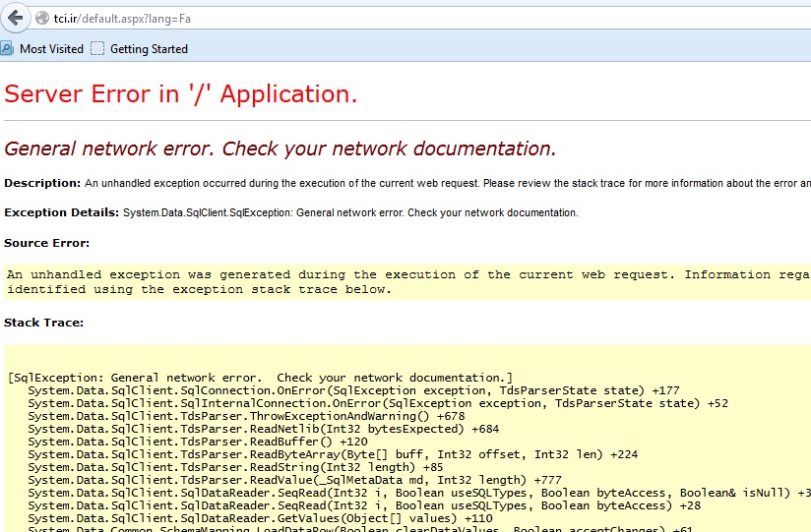Click the bold "Description:" label
This screenshot has width=811, height=532.
(42, 183)
